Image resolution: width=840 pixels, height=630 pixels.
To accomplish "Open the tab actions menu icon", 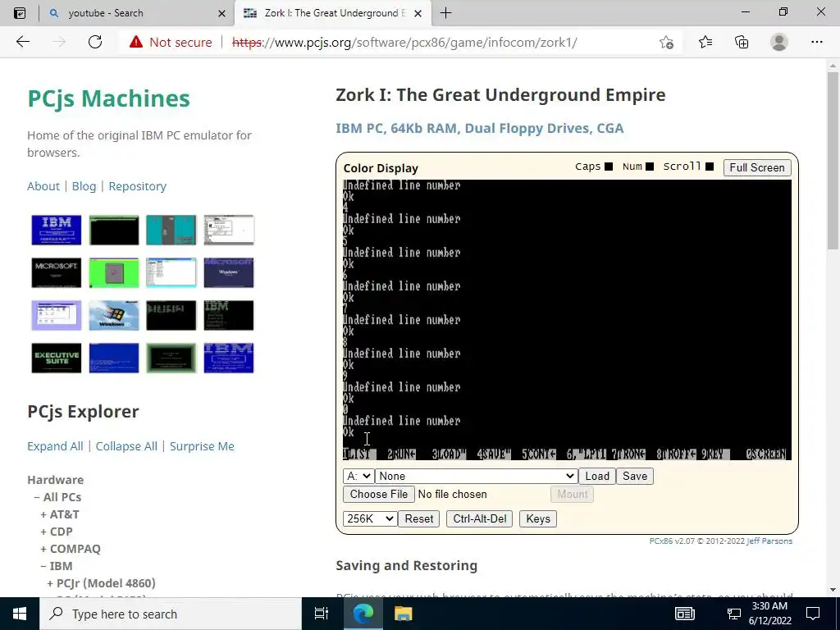I will point(20,13).
